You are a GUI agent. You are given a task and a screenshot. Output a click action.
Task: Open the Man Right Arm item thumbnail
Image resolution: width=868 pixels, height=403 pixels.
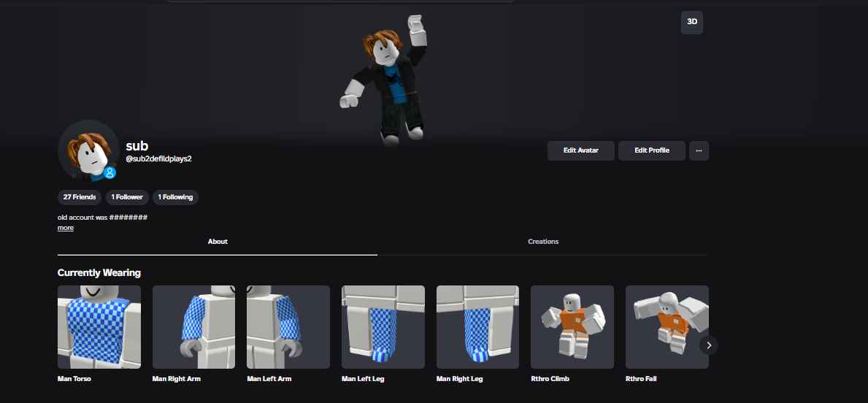[193, 327]
